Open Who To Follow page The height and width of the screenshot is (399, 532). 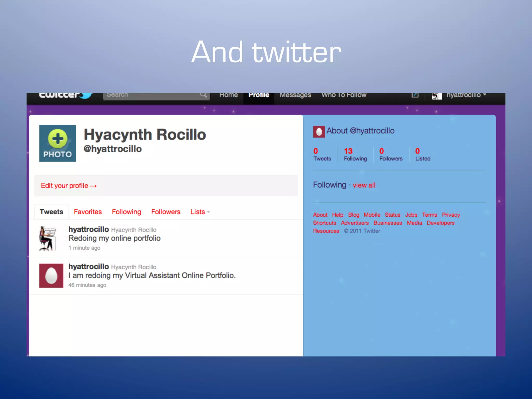point(344,95)
